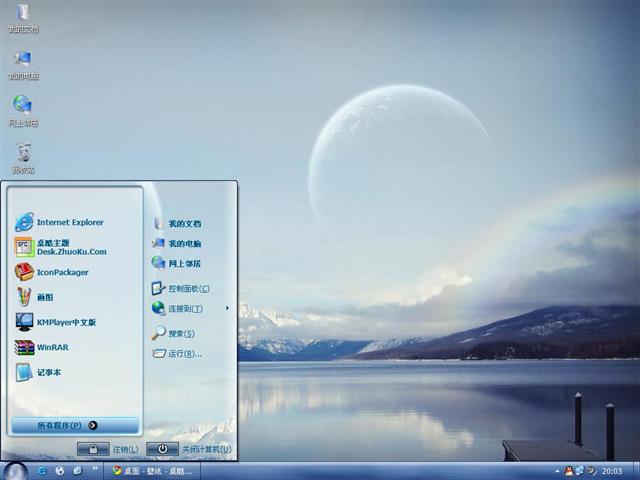
Task: Click Internet Explorer quick launch icon
Action: (42, 471)
